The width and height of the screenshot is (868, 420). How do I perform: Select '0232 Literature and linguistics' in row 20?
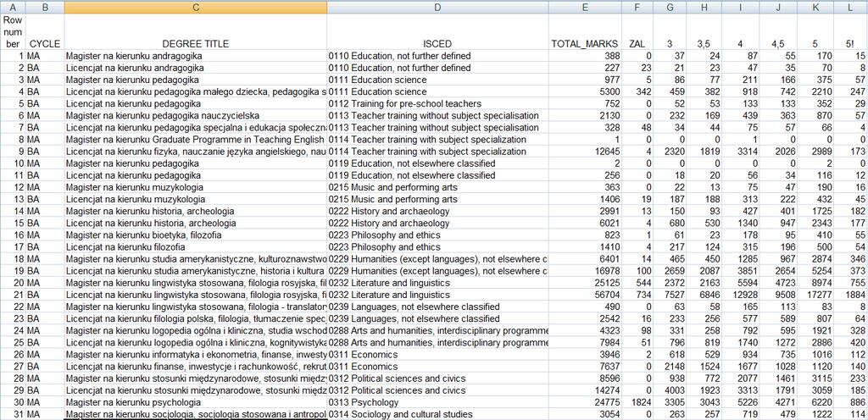point(438,283)
